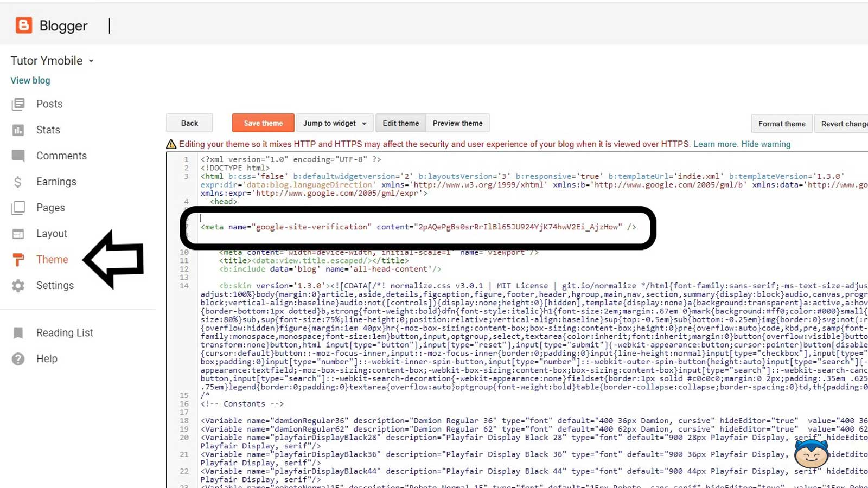
Task: Click the b:include all-head-content line
Action: pos(330,269)
